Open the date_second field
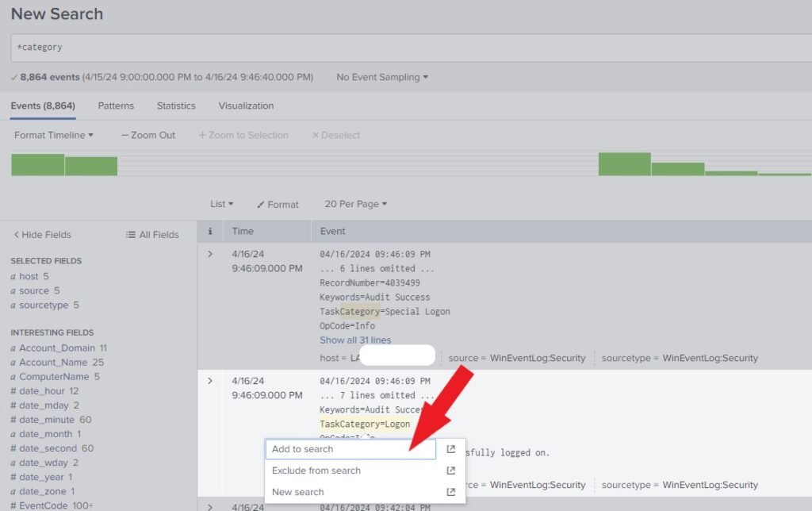Image resolution: width=812 pixels, height=511 pixels. click(52, 448)
